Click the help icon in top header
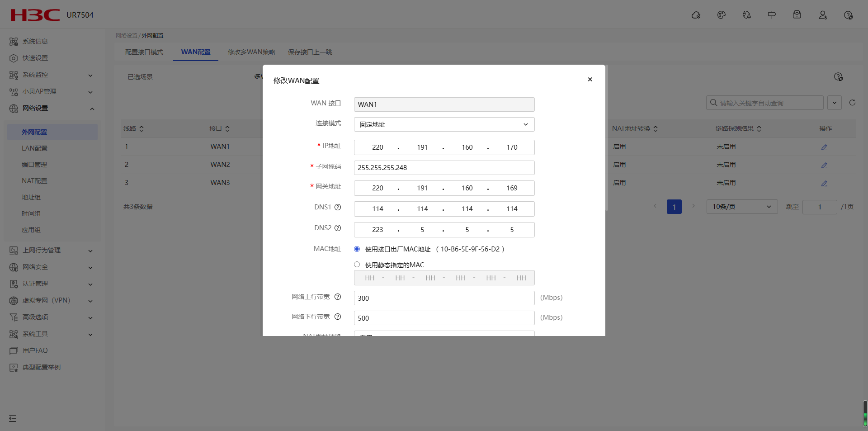Image resolution: width=868 pixels, height=431 pixels. [x=848, y=15]
